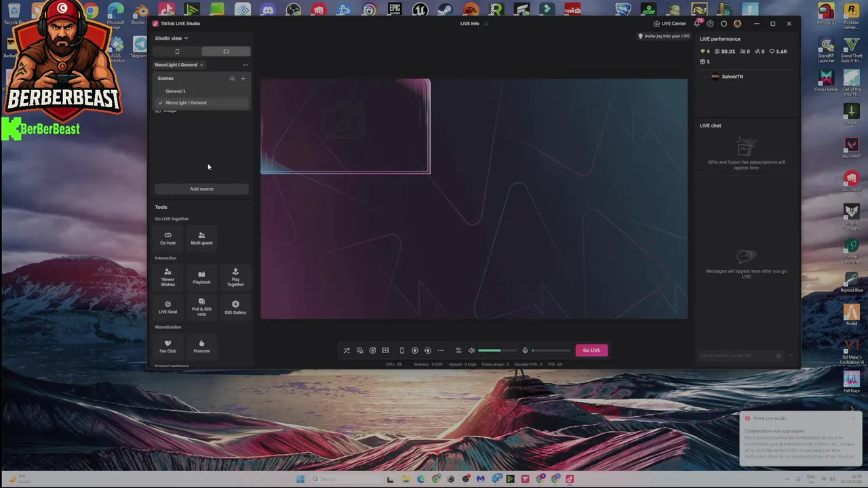The height and width of the screenshot is (488, 868).
Task: Open the Co-host tool
Action: click(167, 238)
